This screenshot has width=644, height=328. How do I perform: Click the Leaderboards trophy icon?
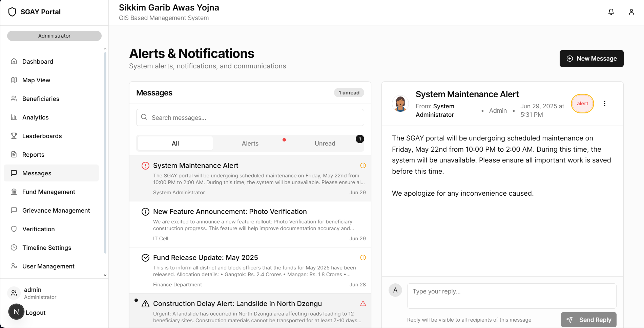pos(14,136)
